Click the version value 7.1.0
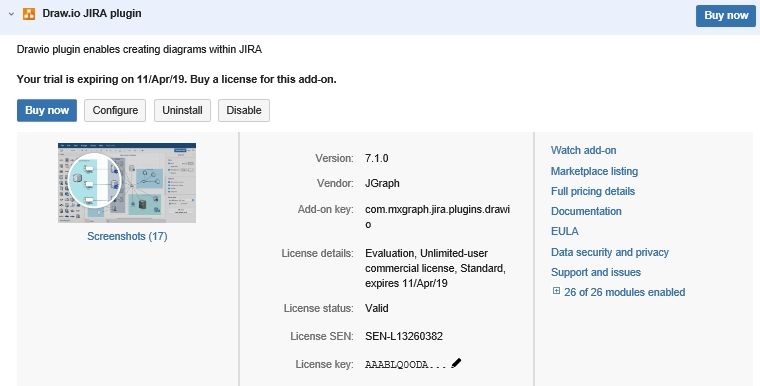The height and width of the screenshot is (386, 760). point(377,159)
